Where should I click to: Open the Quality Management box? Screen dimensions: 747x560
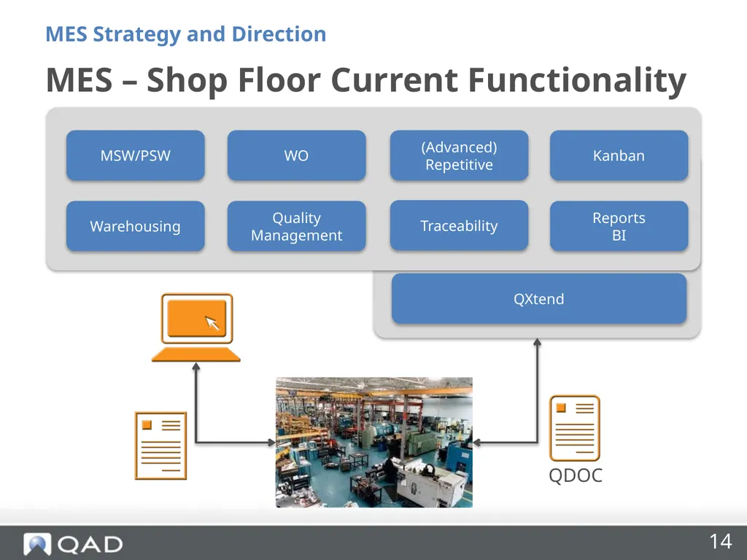[x=296, y=226]
